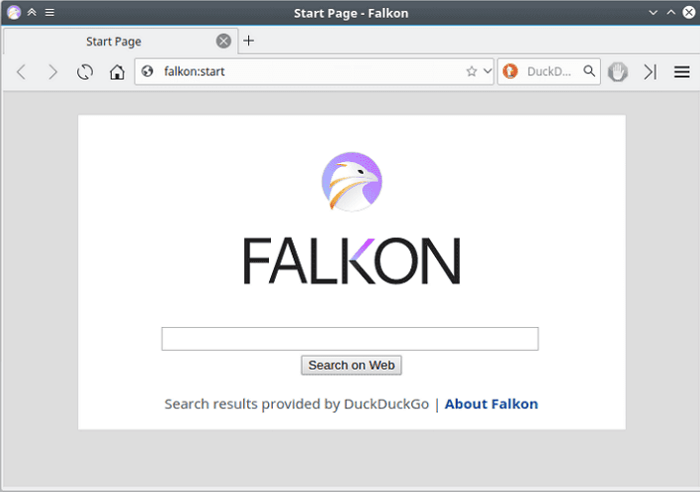Click the keep-above double chevron icon
The image size is (700, 492).
pos(32,13)
